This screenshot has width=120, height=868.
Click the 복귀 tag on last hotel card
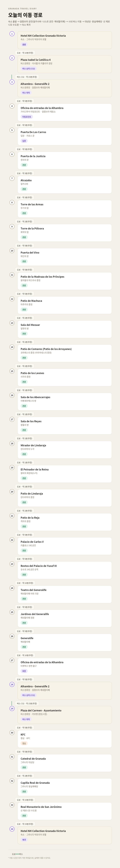click(24, 840)
